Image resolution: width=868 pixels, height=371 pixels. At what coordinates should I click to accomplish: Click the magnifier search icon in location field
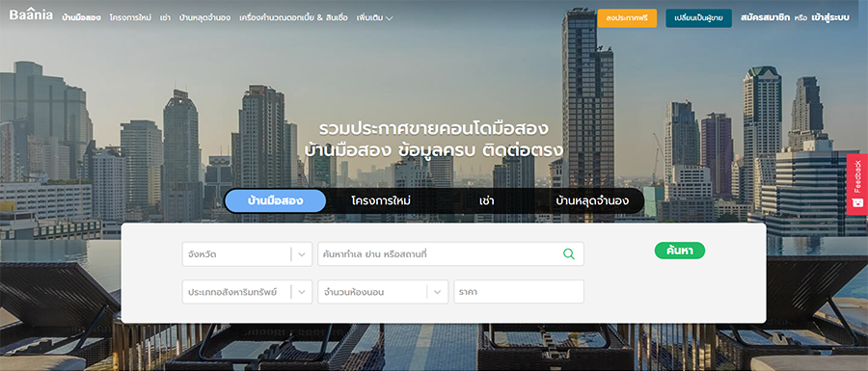pos(568,253)
